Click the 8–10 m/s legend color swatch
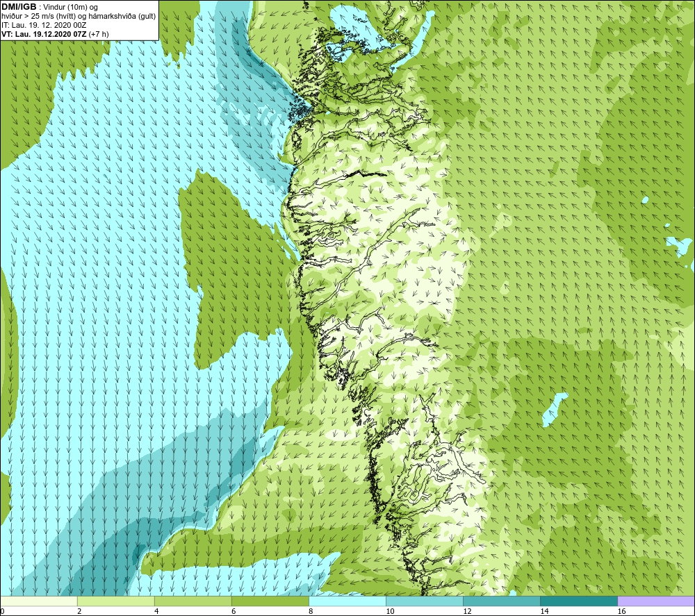 coord(347,601)
